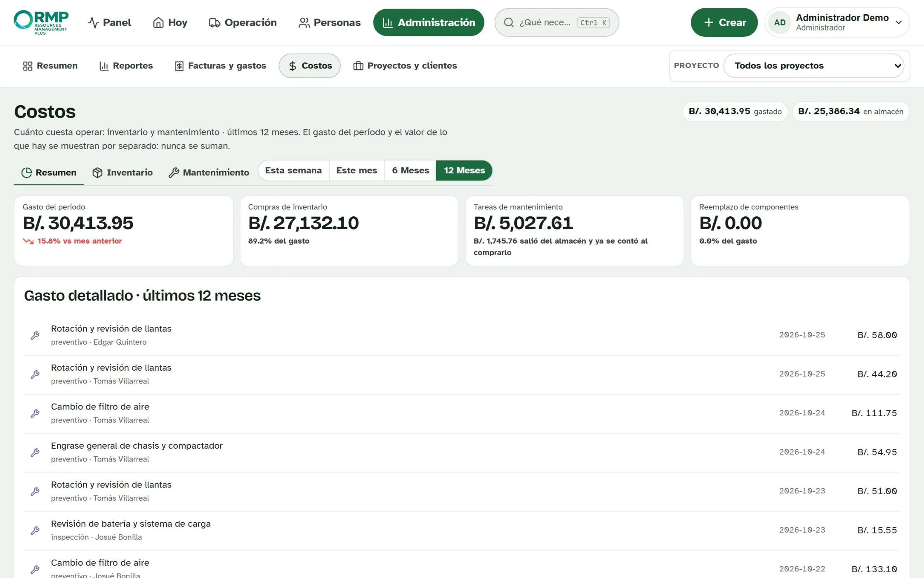Click the downward trend icon beside 15.8%
This screenshot has height=578, width=924.
28,241
